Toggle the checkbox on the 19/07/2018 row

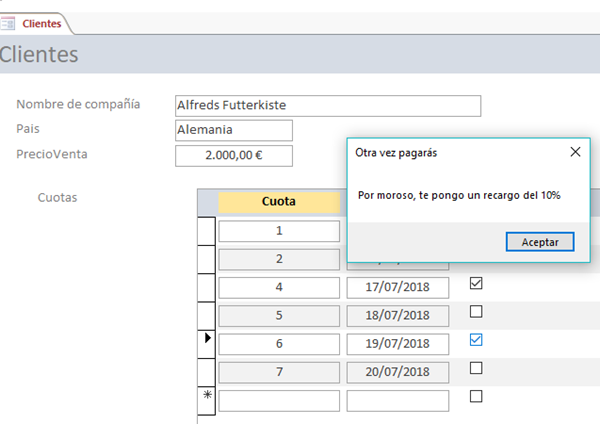click(x=476, y=340)
